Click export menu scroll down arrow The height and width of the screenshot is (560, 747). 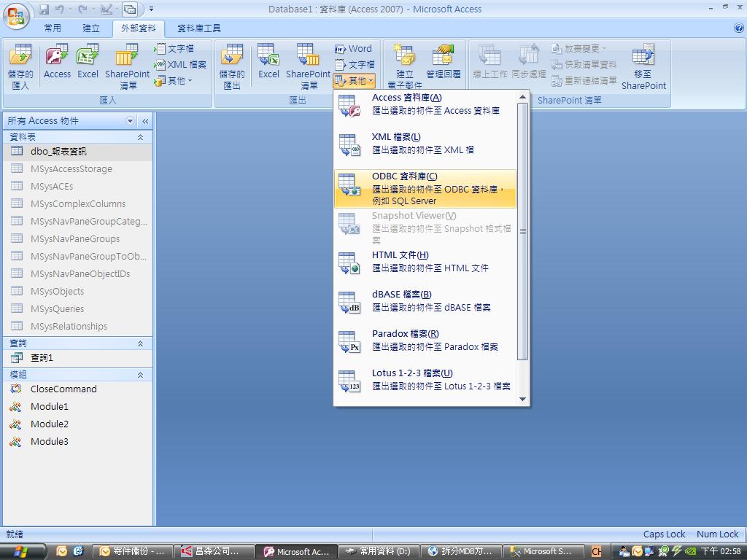pos(522,399)
